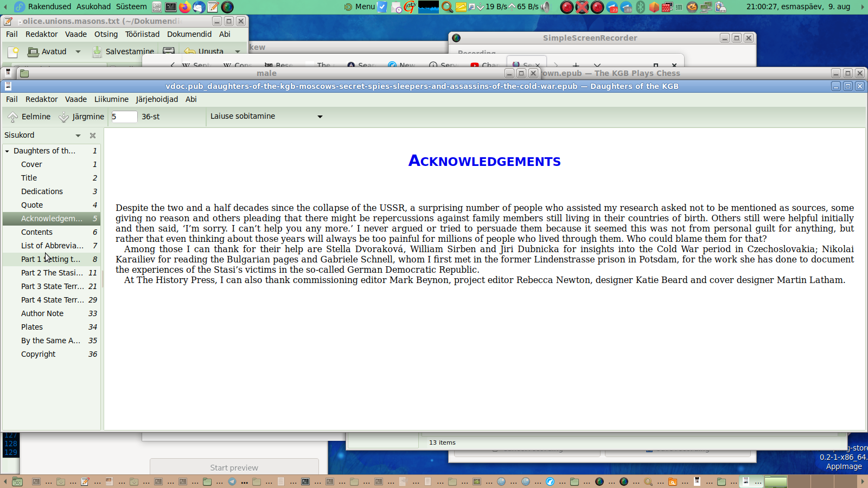Click the yellow sticky note icon in panel
The height and width of the screenshot is (488, 868).
pos(461,7)
